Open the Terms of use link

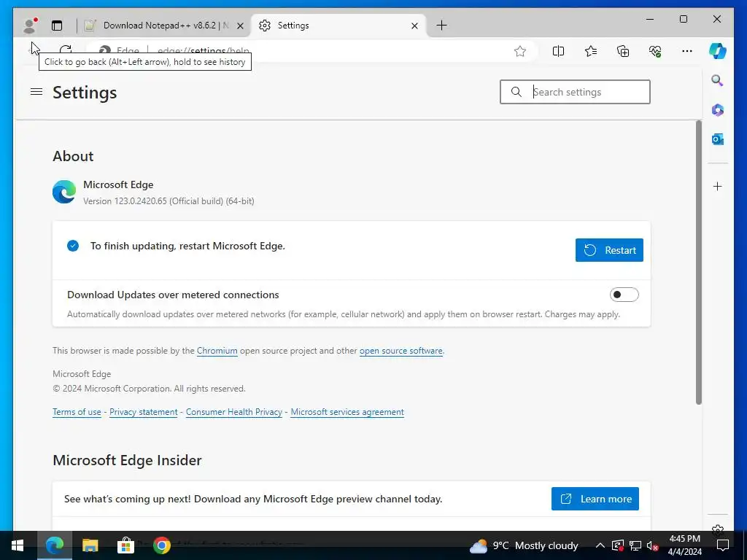(x=77, y=412)
